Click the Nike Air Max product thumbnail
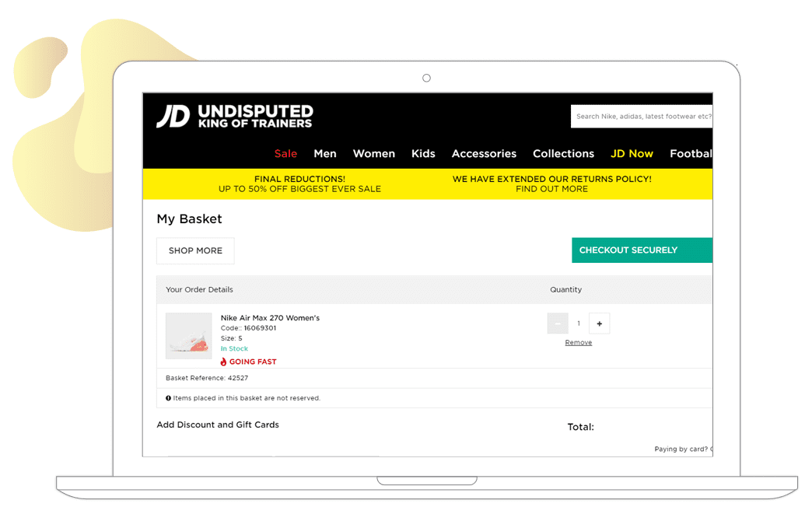 coord(188,336)
